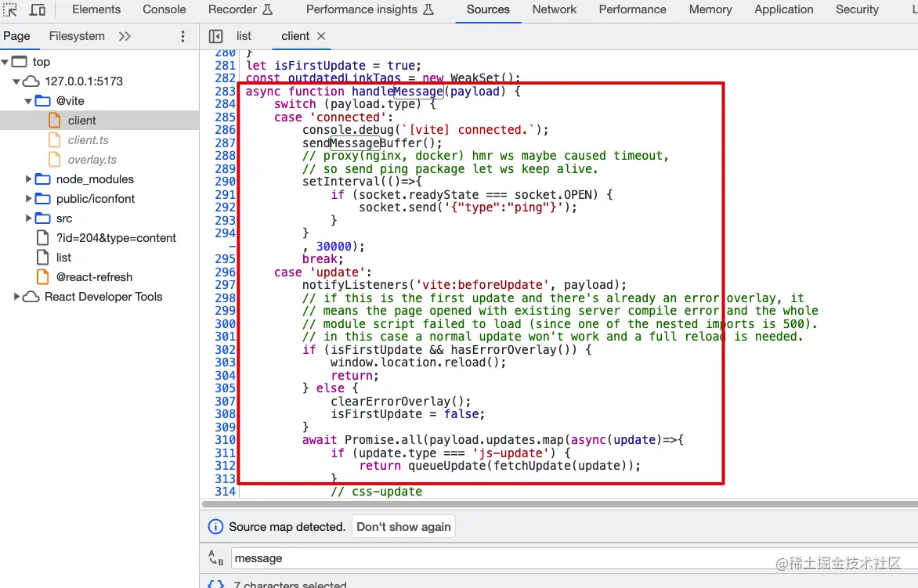Expand the public/iconfont folder
This screenshot has height=588, width=918.
(x=28, y=199)
